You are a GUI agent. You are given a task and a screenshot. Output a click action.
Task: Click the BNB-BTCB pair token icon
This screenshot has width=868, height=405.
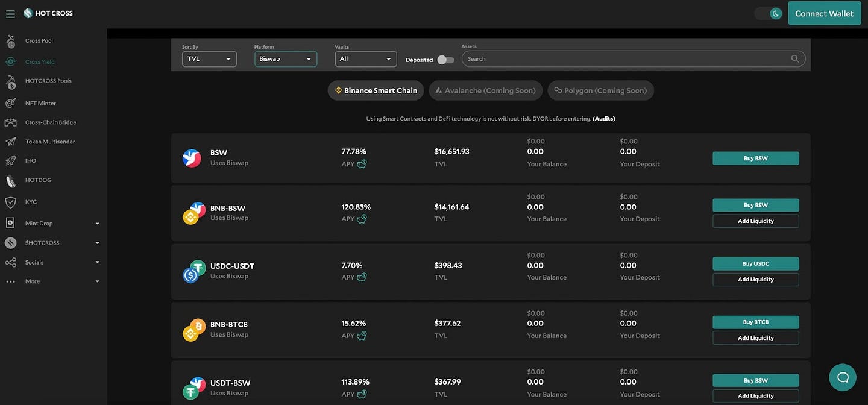point(194,330)
